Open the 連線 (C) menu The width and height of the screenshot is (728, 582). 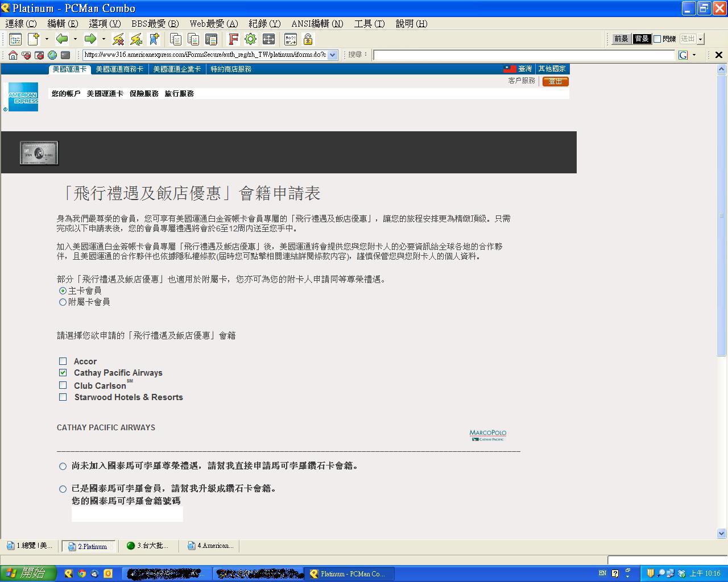21,23
